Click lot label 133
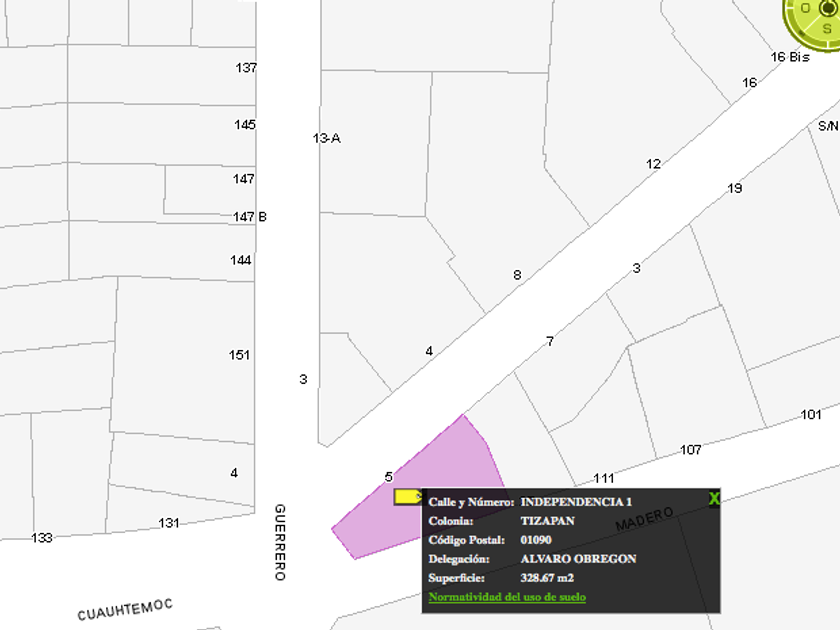Viewport: 840px width, 630px height. [42, 538]
